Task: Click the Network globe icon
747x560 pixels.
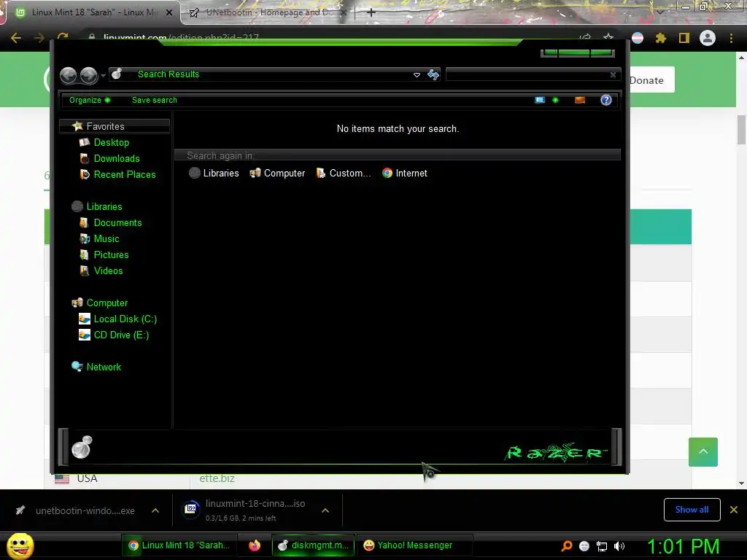Action: coord(77,367)
